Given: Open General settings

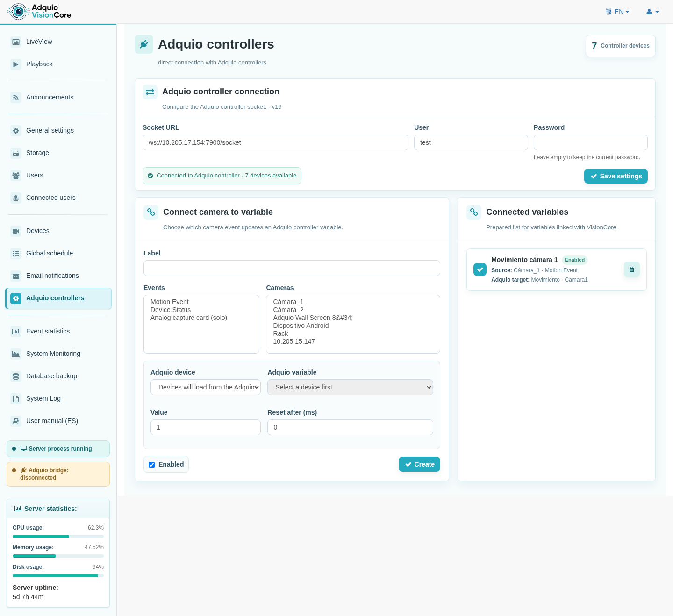Looking at the screenshot, I should tap(58, 131).
